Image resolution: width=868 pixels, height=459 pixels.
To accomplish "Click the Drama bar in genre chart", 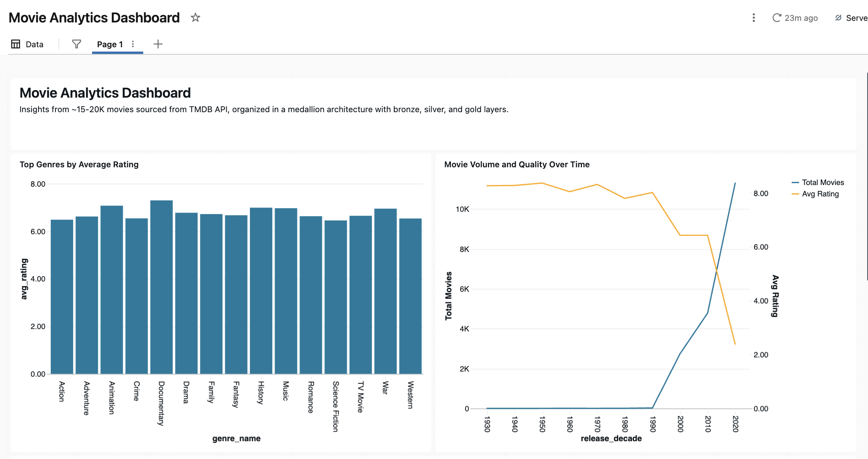I will [x=186, y=293].
